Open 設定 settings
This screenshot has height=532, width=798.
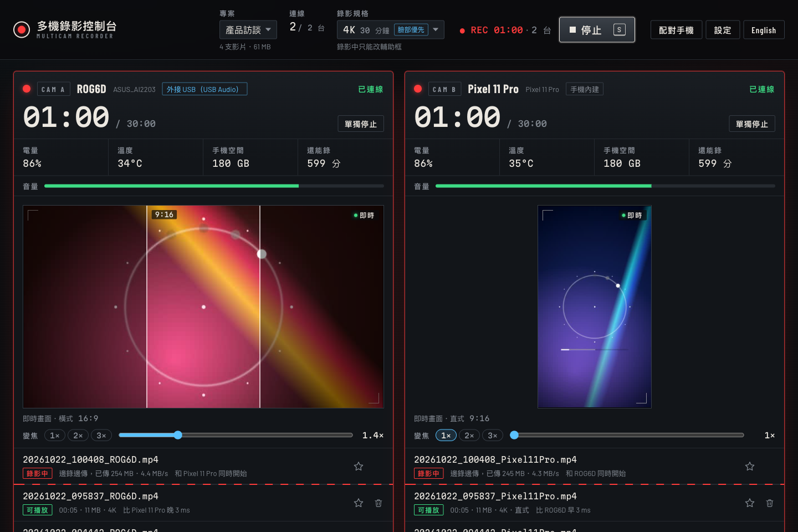pyautogui.click(x=723, y=30)
